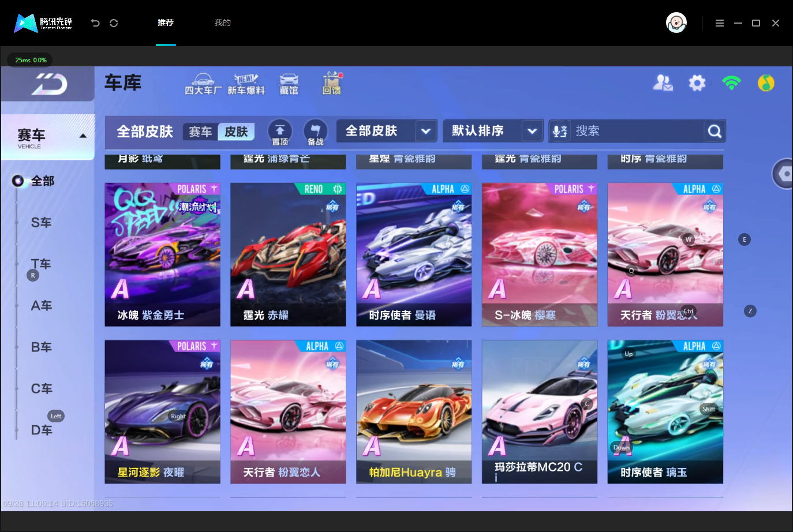Open the yellow-green music ball icon
The width and height of the screenshot is (793, 532).
[766, 83]
